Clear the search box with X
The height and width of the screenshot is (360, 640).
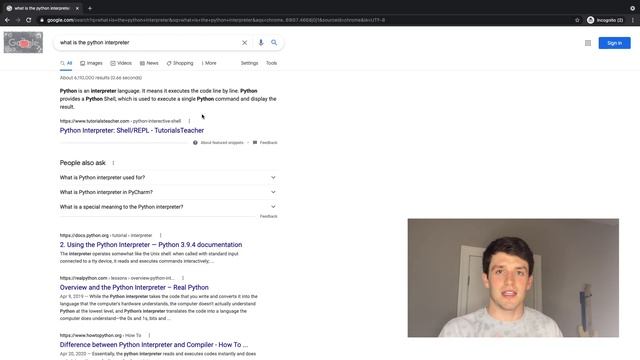tap(244, 42)
